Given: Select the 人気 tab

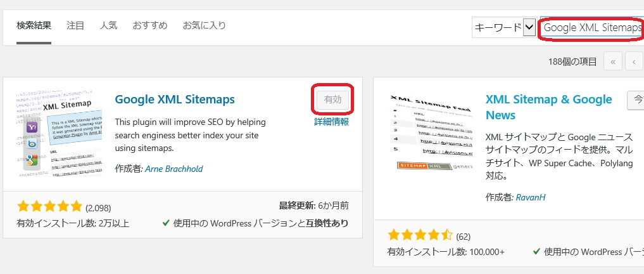Looking at the screenshot, I should pyautogui.click(x=108, y=26).
